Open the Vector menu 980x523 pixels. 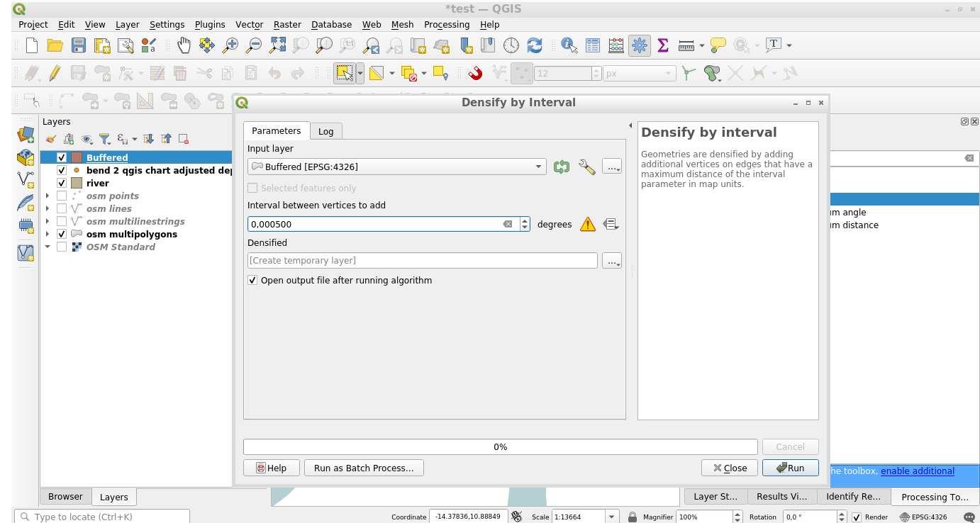[249, 24]
